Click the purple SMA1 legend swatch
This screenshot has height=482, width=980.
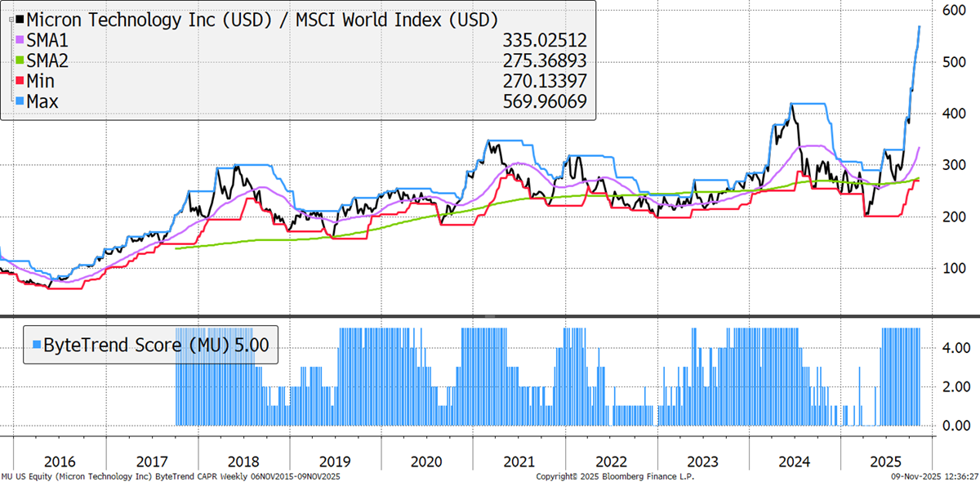[20, 40]
